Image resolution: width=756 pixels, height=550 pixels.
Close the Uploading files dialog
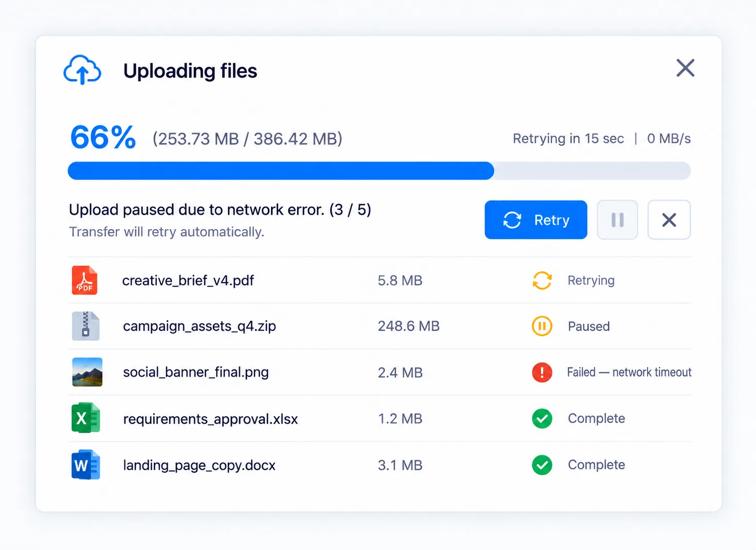[685, 68]
